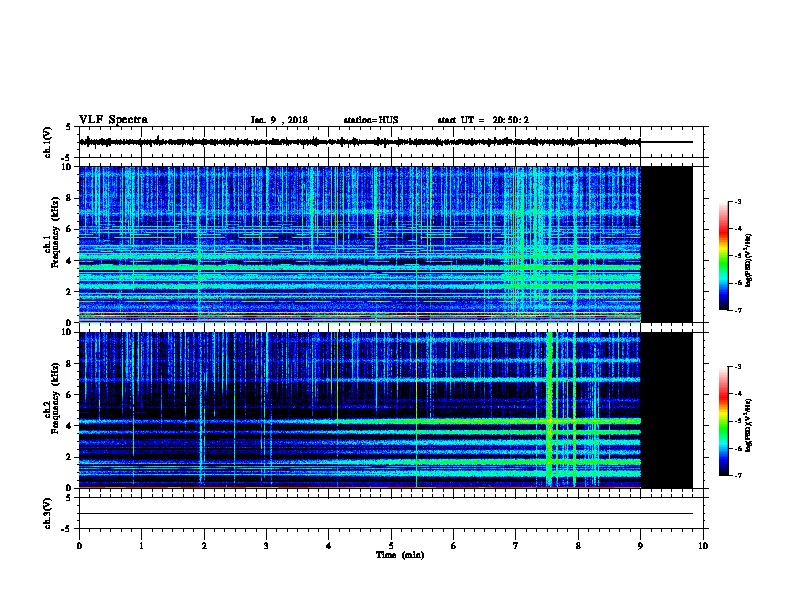Click time axis tick label "1"

click(x=141, y=545)
